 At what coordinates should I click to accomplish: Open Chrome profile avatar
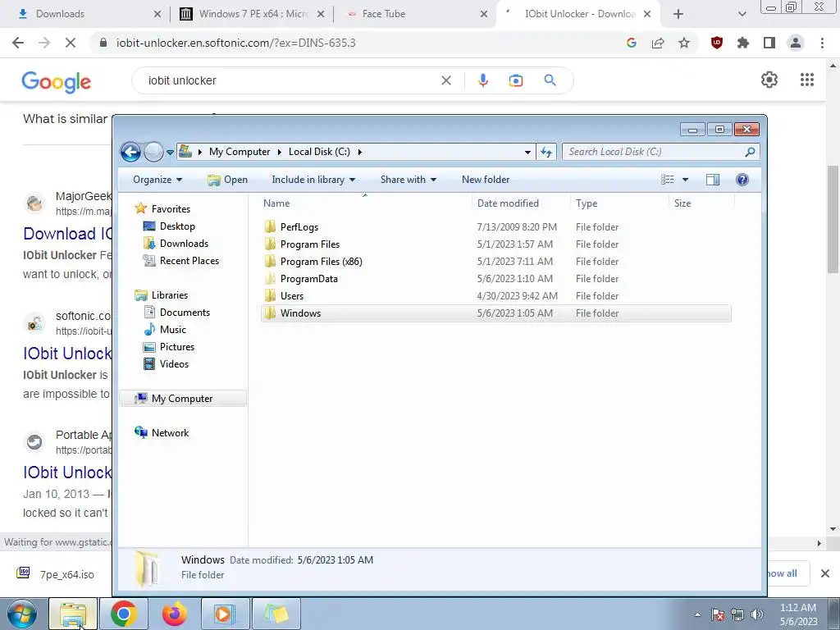tap(796, 43)
